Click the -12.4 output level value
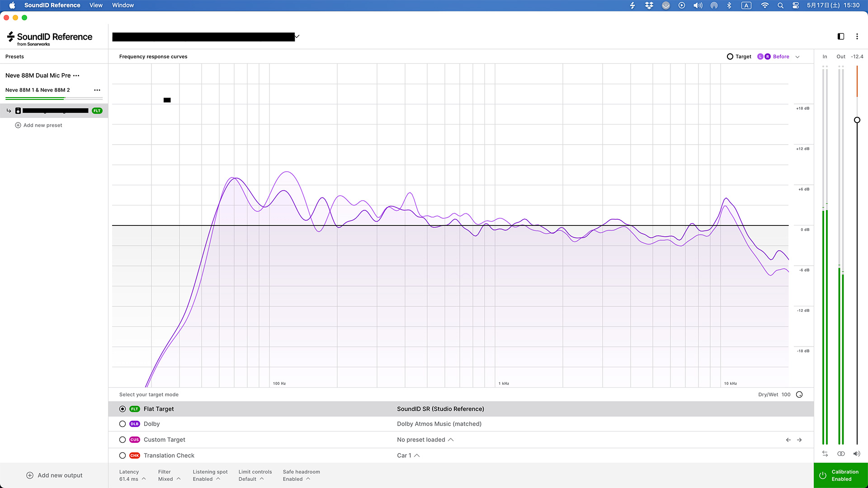Viewport: 868px width, 488px height. pyautogui.click(x=857, y=56)
